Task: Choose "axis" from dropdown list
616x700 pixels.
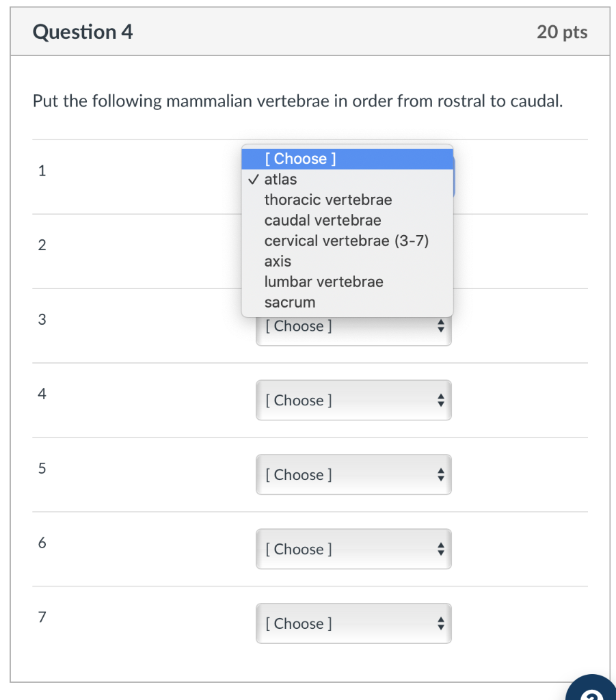Action: tap(278, 262)
